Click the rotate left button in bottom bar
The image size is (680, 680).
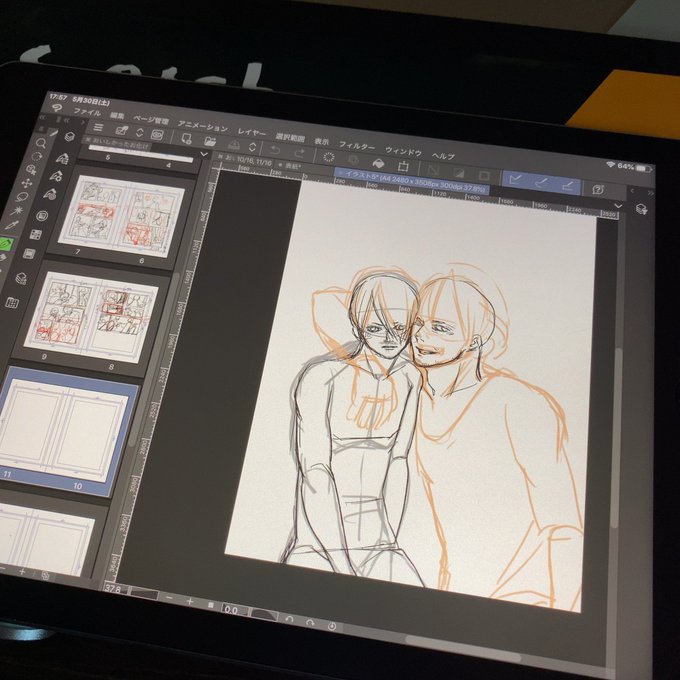point(289,619)
